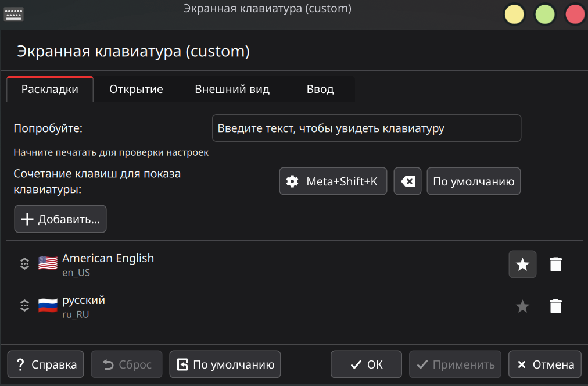Screen dimensions: 588x386
Task: Switch to the Внешний вид tab
Action: click(x=232, y=89)
